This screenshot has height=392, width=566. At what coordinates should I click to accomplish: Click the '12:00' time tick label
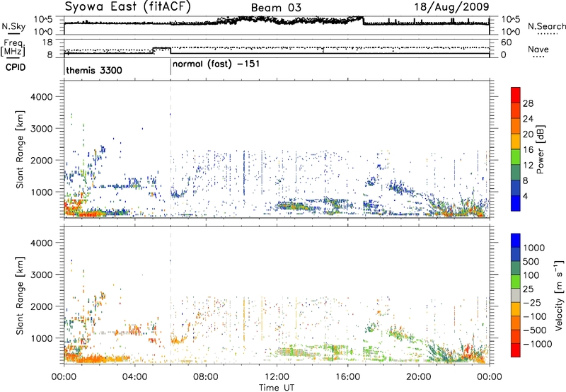[277, 377]
